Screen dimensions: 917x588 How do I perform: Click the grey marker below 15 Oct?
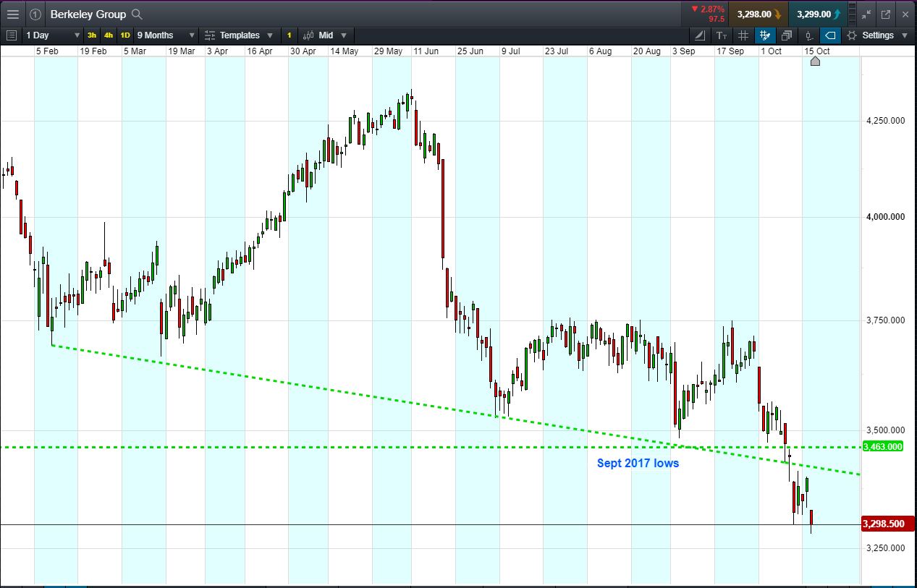pyautogui.click(x=815, y=61)
